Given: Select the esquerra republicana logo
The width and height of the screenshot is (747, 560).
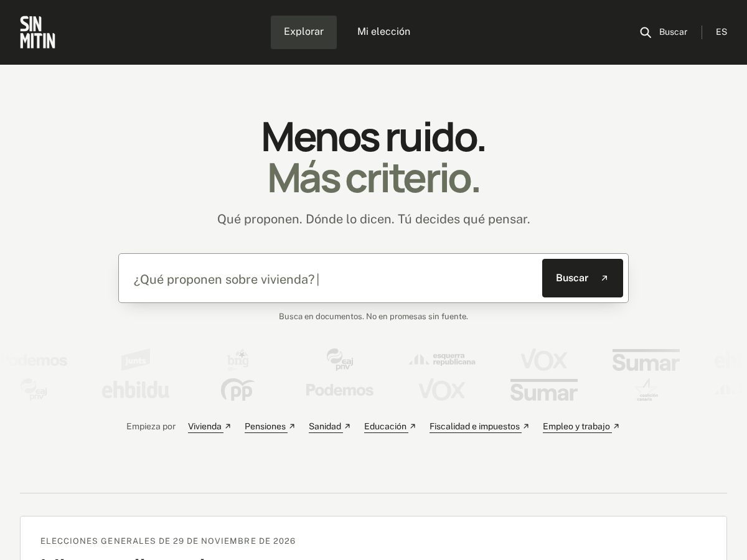Looking at the screenshot, I should click(x=442, y=360).
